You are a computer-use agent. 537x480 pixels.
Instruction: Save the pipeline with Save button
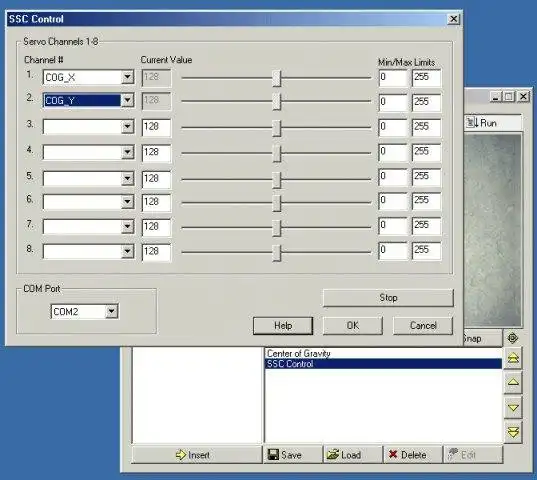[x=293, y=455]
